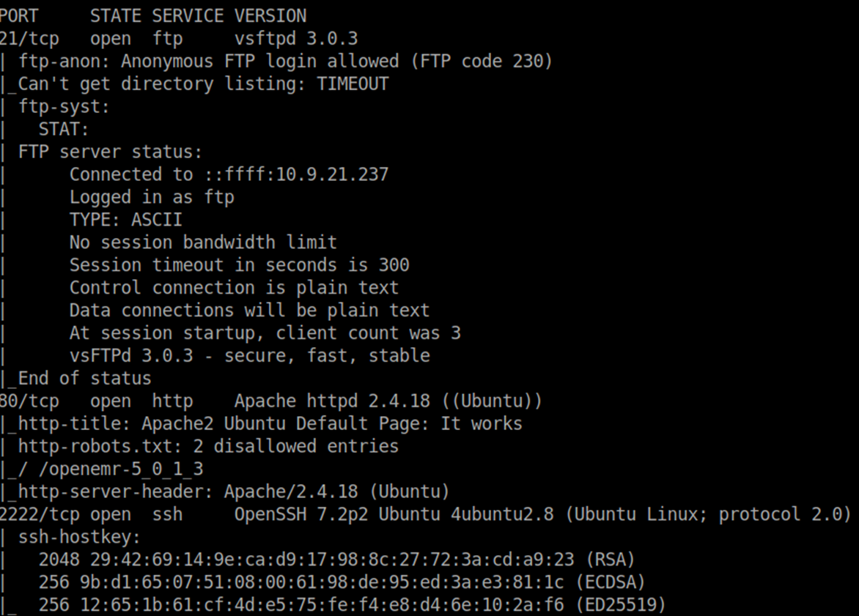Image resolution: width=859 pixels, height=616 pixels.
Task: Select the /openemr-5_0_1_3 path
Action: pyautogui.click(x=120, y=470)
